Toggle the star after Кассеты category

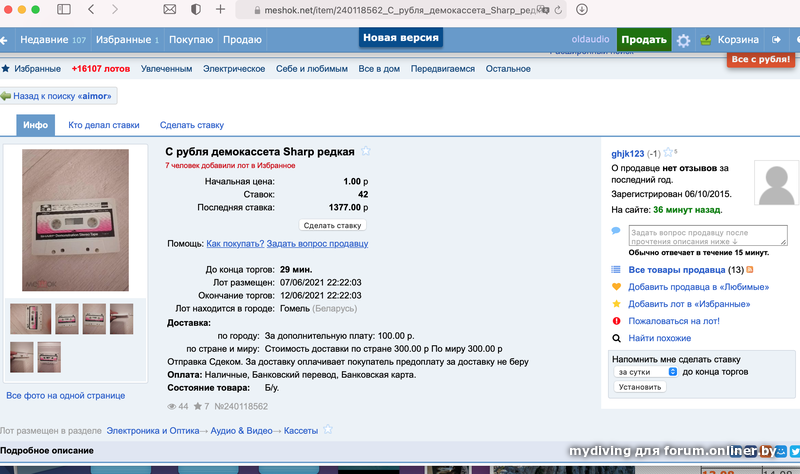[x=325, y=430]
